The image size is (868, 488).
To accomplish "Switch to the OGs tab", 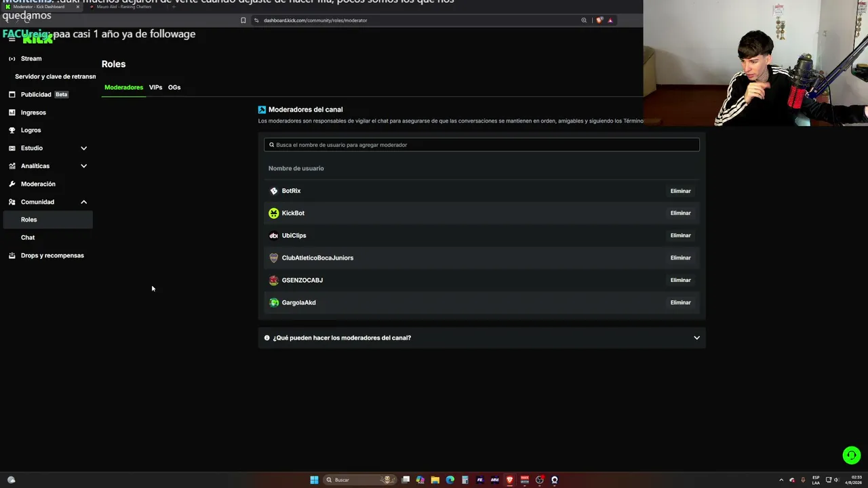I will (x=174, y=87).
